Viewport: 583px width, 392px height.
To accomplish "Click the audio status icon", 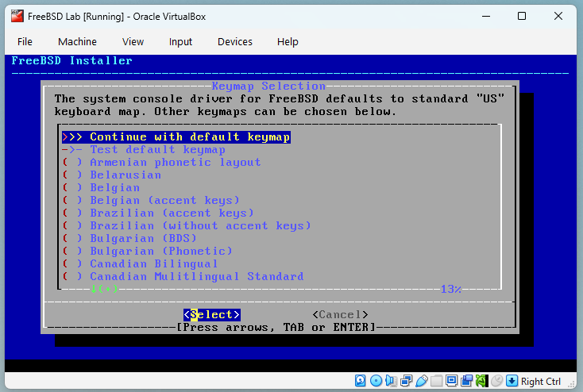I will [x=391, y=380].
